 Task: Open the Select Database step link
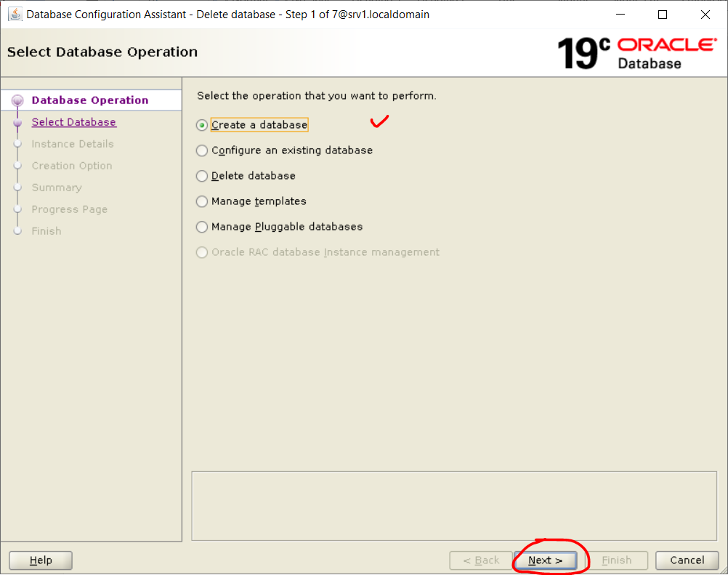[73, 122]
